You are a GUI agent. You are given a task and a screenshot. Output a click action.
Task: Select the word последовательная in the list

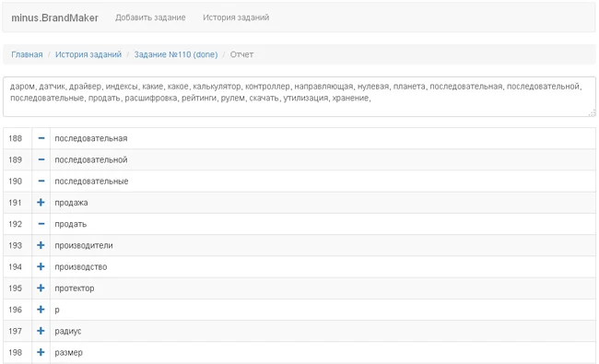click(91, 138)
